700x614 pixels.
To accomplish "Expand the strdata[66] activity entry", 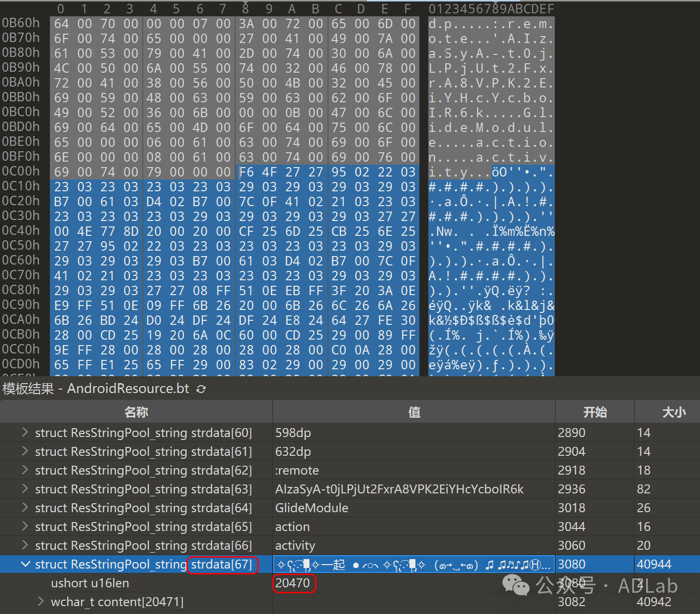I will click(25, 545).
